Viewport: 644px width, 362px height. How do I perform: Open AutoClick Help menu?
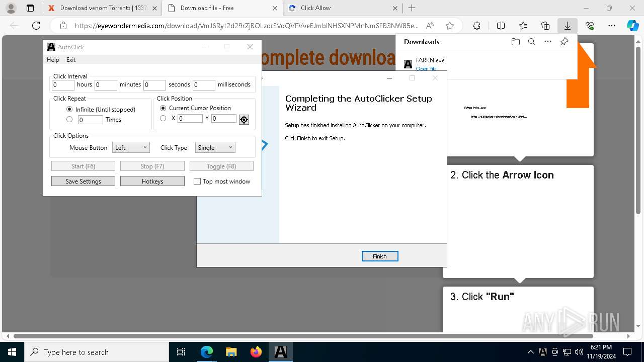tap(53, 59)
